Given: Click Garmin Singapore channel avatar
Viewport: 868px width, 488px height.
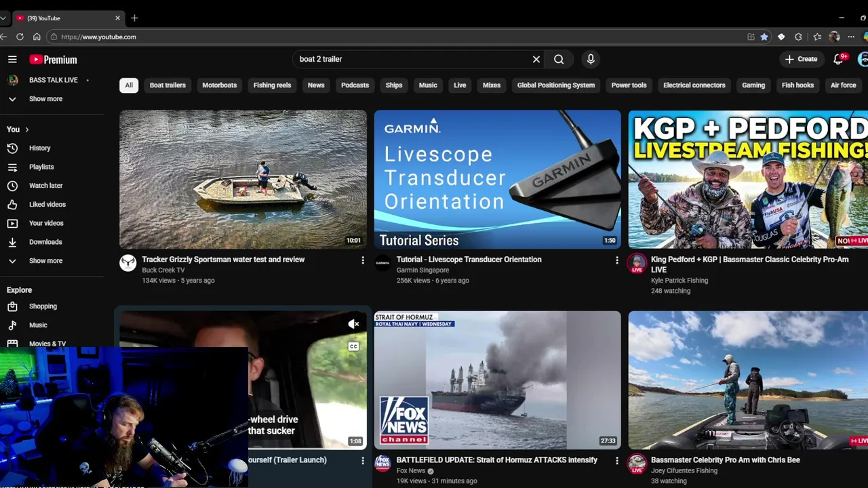Looking at the screenshot, I should [382, 263].
